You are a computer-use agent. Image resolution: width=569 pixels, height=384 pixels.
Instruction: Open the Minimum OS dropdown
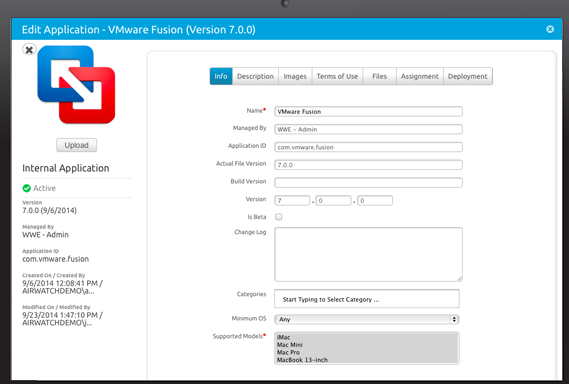[x=367, y=319]
